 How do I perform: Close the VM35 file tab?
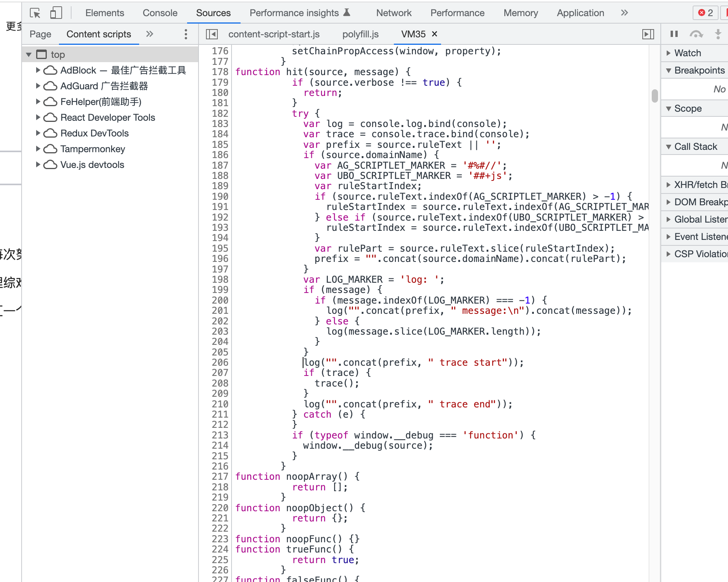[x=434, y=34]
